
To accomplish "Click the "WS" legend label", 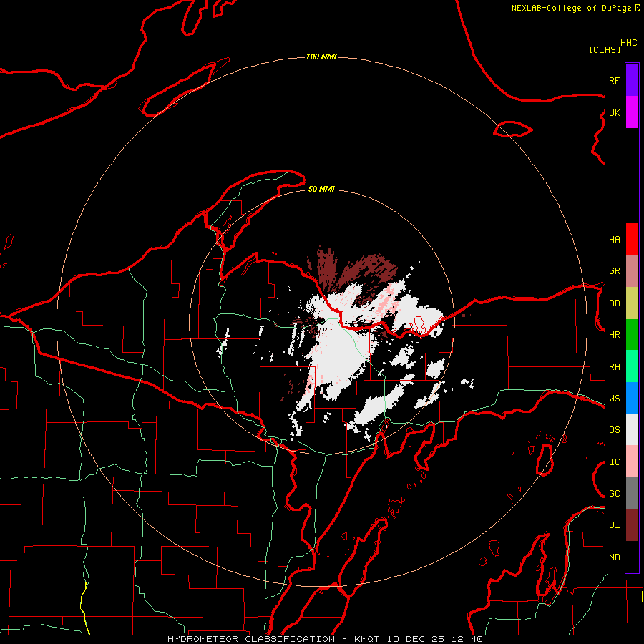I will point(614,399).
